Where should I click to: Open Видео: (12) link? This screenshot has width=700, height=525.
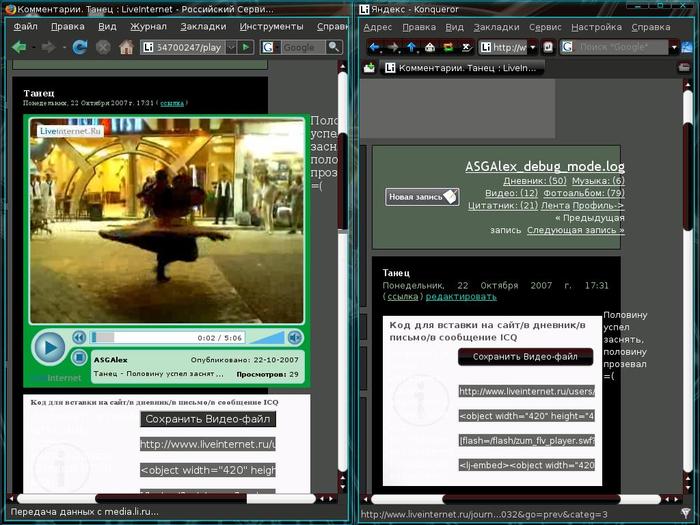(x=511, y=193)
